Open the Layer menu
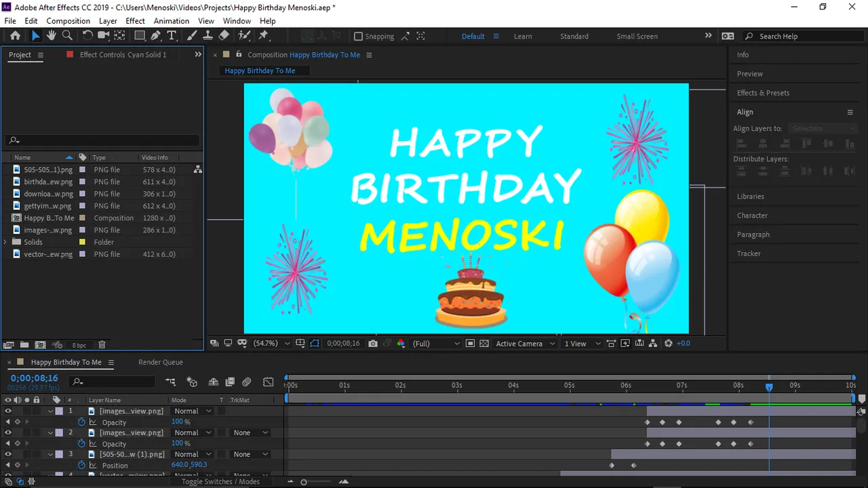The width and height of the screenshot is (868, 488). [x=108, y=21]
